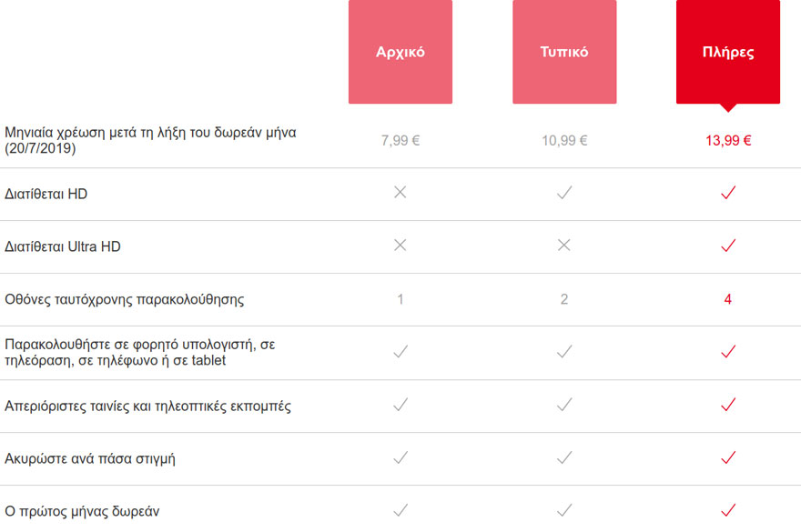Select the Πλήρες plan box
The image size is (801, 532).
pyautogui.click(x=728, y=52)
